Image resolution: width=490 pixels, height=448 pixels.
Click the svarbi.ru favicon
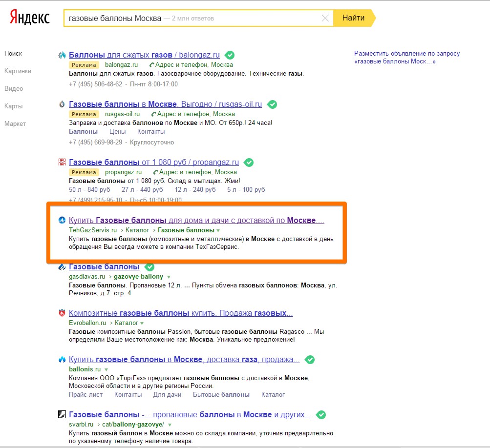[62, 415]
